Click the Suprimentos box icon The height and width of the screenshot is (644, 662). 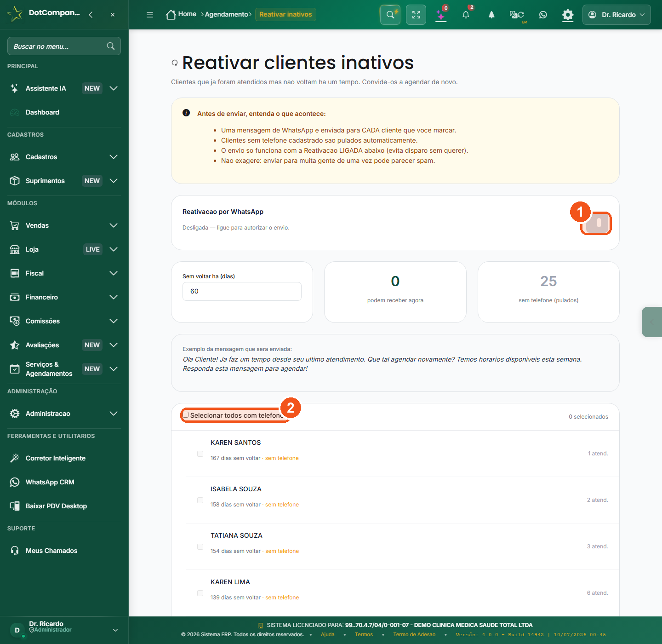click(x=15, y=181)
